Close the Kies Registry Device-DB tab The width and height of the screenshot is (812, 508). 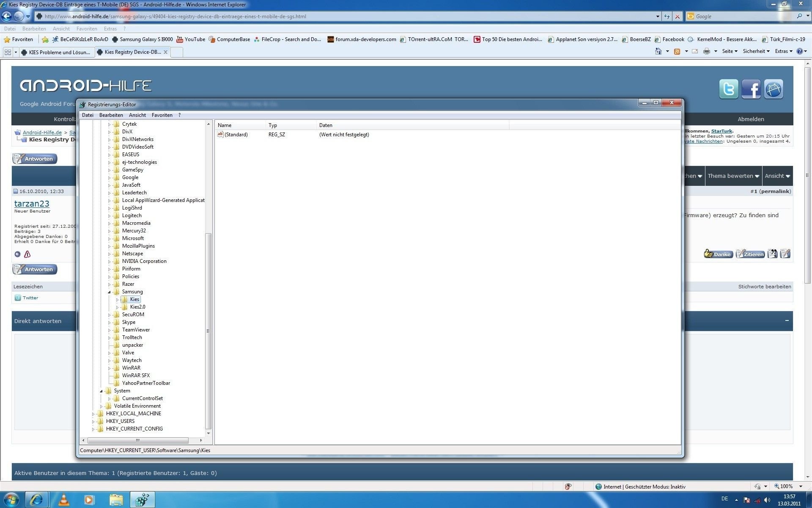click(x=166, y=52)
